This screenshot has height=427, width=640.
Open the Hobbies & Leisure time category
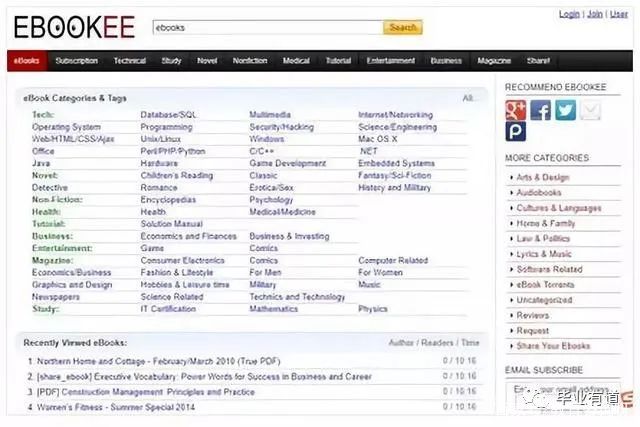coord(185,285)
